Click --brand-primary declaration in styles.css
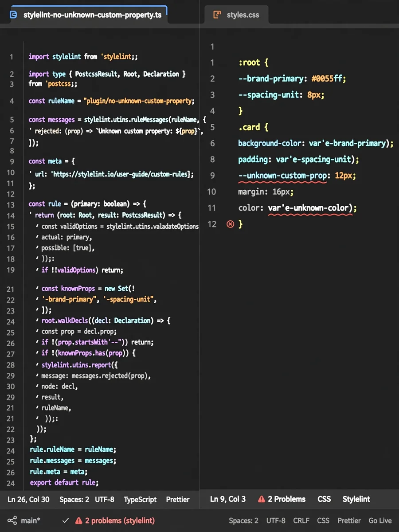Screen dimensions: 399x532 tap(292, 79)
